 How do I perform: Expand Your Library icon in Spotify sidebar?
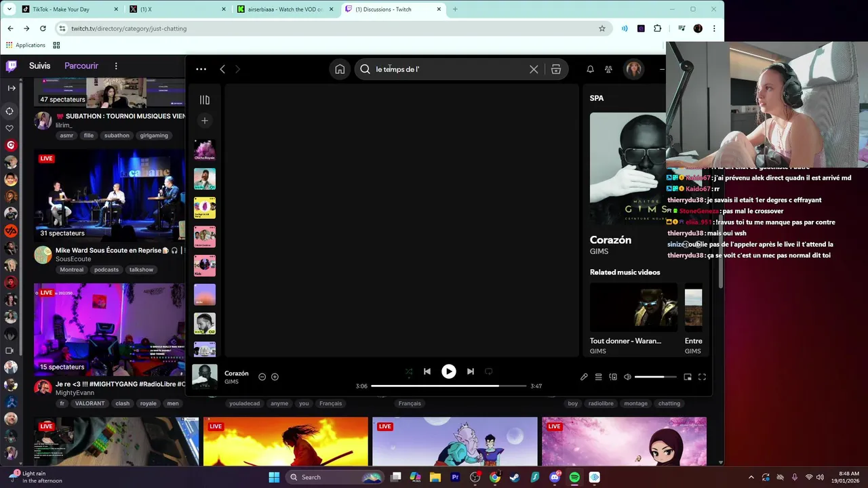point(205,100)
